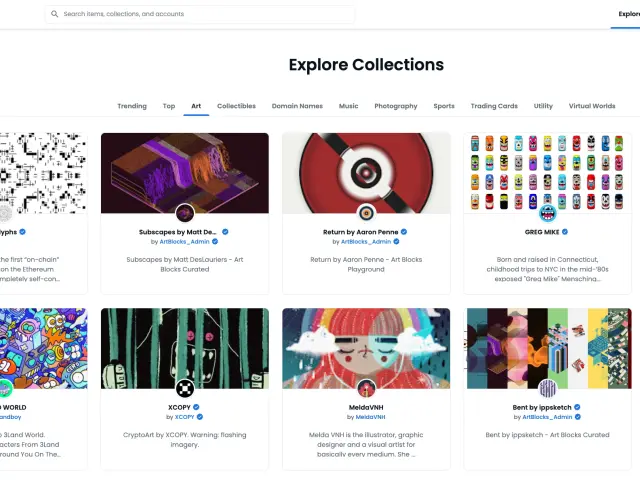Open the Bent by ippsketch avatar
Screen dimensions: 640x480
(x=548, y=388)
